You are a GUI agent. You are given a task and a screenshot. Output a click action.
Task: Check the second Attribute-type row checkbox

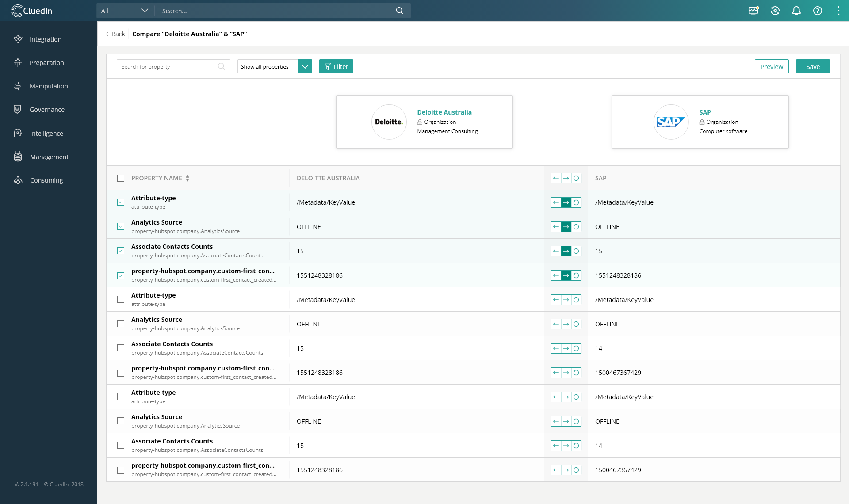click(121, 299)
